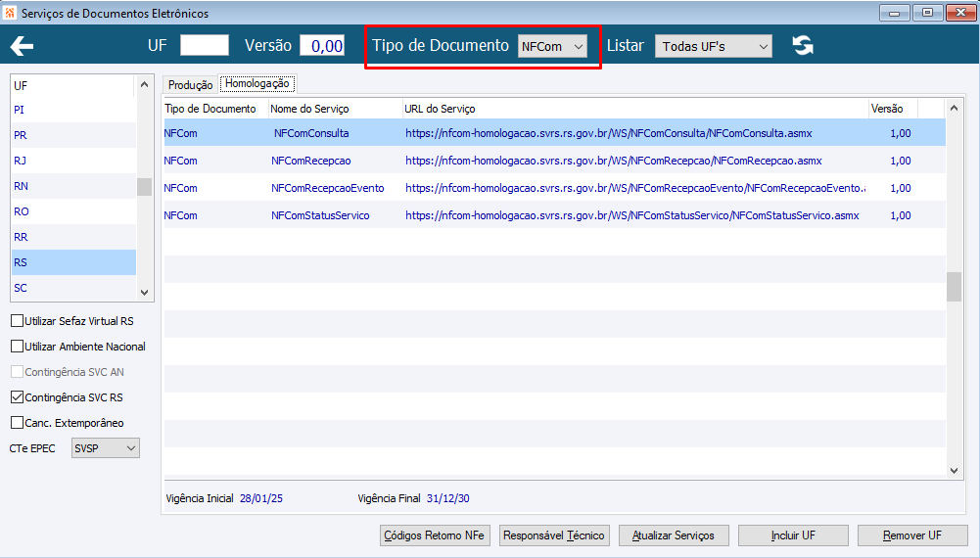980x558 pixels.
Task: Uncheck Contingência SVC RS
Action: [x=18, y=397]
